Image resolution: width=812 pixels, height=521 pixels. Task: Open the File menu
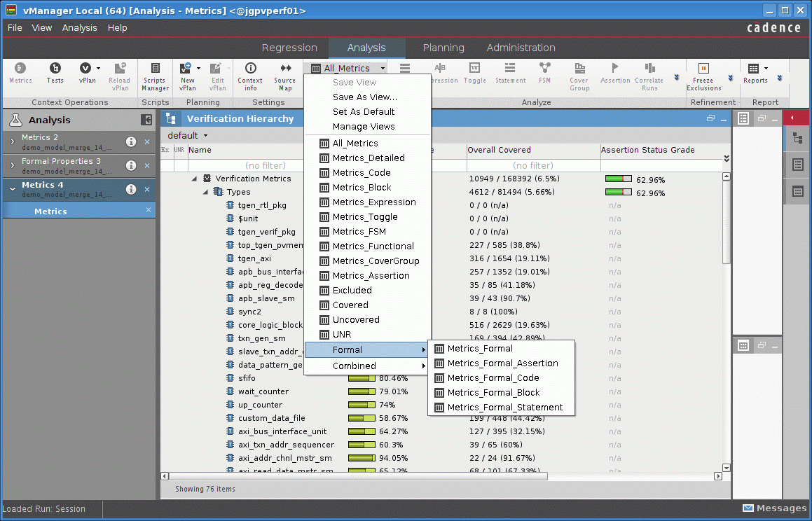tap(15, 27)
